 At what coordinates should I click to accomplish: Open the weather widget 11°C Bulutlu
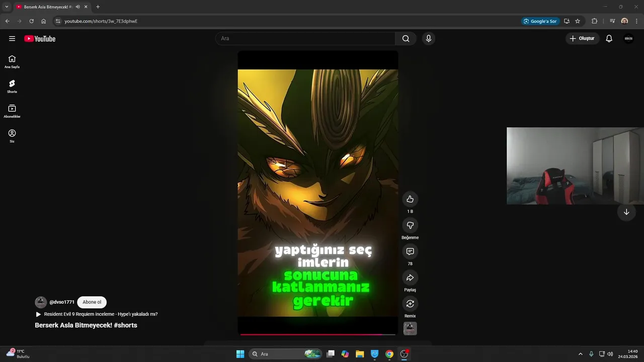coord(18,354)
